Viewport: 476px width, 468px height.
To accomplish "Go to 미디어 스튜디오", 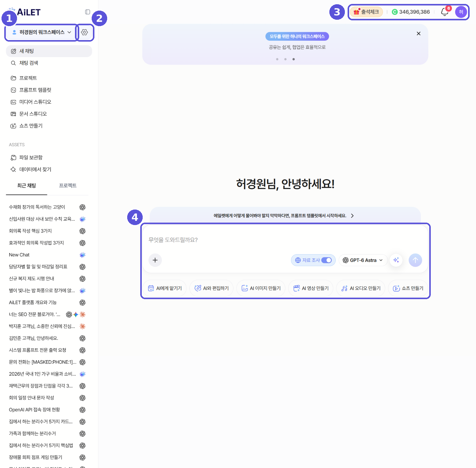I will [x=49, y=102].
